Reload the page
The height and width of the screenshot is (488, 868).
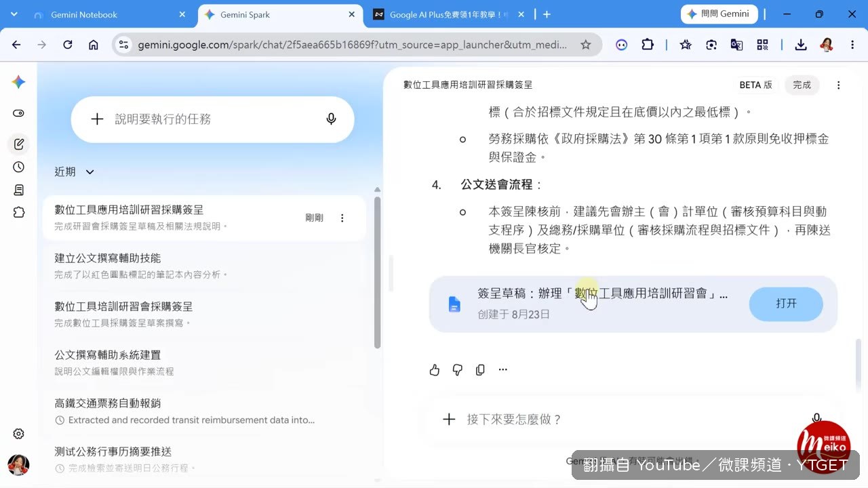click(68, 45)
